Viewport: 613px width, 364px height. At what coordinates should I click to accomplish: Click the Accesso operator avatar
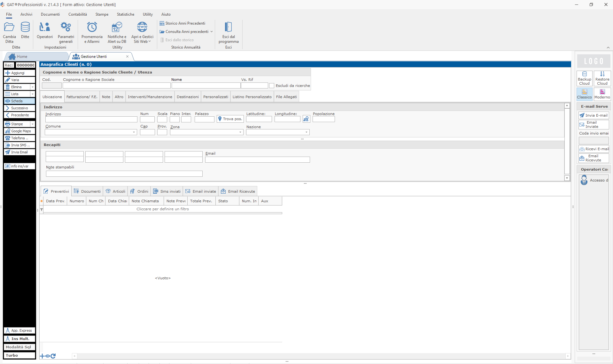584,180
